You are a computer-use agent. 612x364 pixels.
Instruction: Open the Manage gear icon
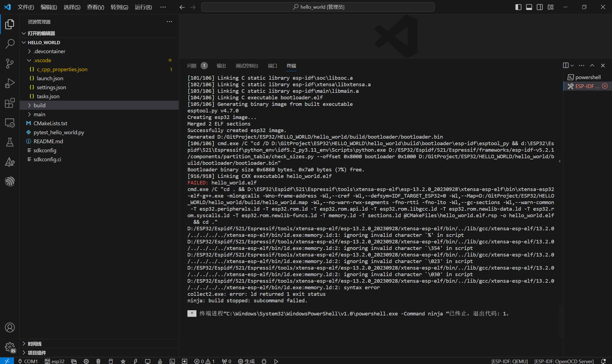pos(10,347)
